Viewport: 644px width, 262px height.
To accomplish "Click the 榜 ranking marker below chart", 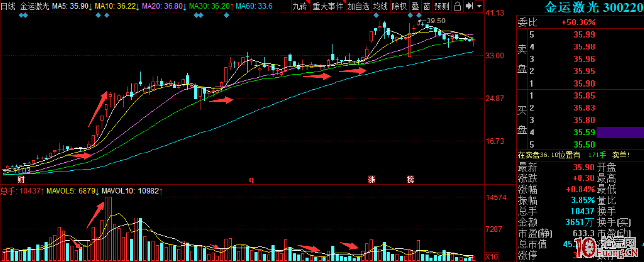I will pyautogui.click(x=410, y=180).
